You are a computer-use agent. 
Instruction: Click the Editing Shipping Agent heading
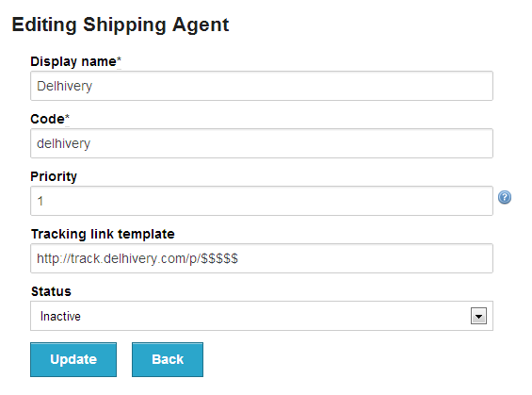[121, 25]
